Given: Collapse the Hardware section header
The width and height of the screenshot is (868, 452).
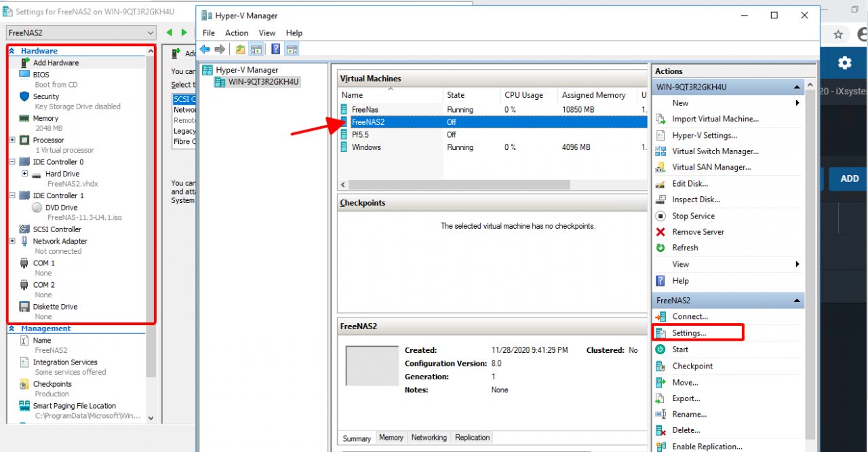Looking at the screenshot, I should (x=12, y=51).
